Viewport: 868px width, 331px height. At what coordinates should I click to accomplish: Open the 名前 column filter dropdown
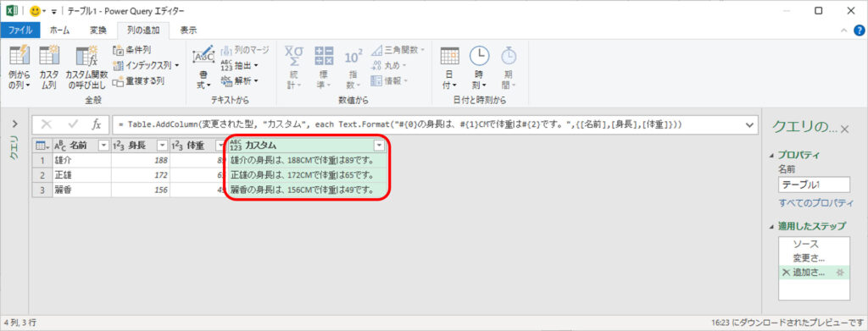pyautogui.click(x=103, y=146)
